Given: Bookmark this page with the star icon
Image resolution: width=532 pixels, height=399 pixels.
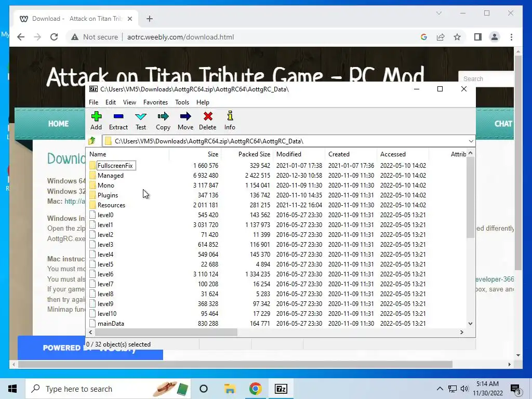Looking at the screenshot, I should click(457, 37).
